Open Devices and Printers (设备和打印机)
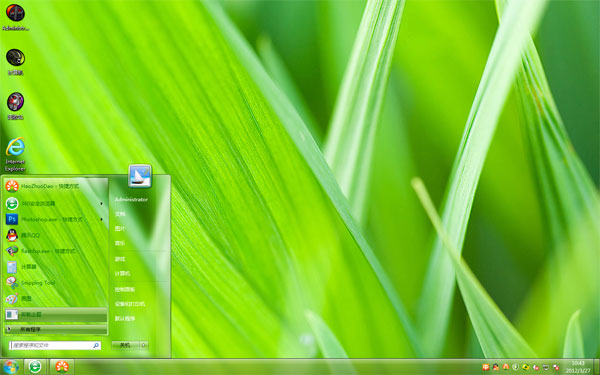 [130, 304]
